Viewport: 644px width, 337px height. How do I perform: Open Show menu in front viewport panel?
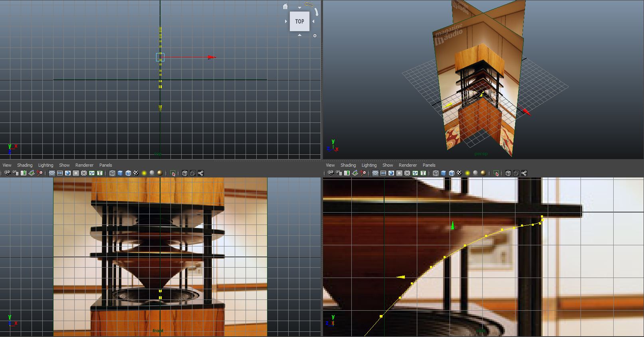64,165
